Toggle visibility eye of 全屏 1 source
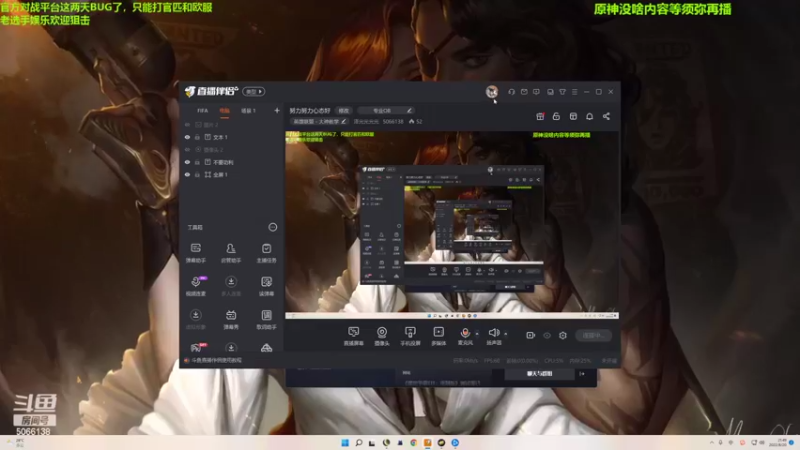The image size is (800, 450). (187, 174)
